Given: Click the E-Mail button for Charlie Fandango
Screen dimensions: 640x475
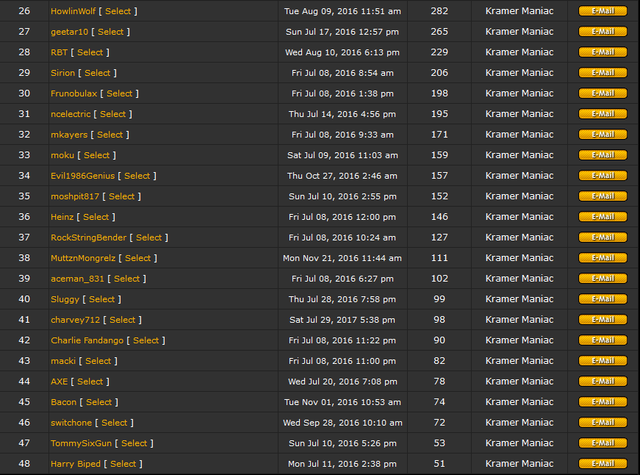Looking at the screenshot, I should 603,340.
